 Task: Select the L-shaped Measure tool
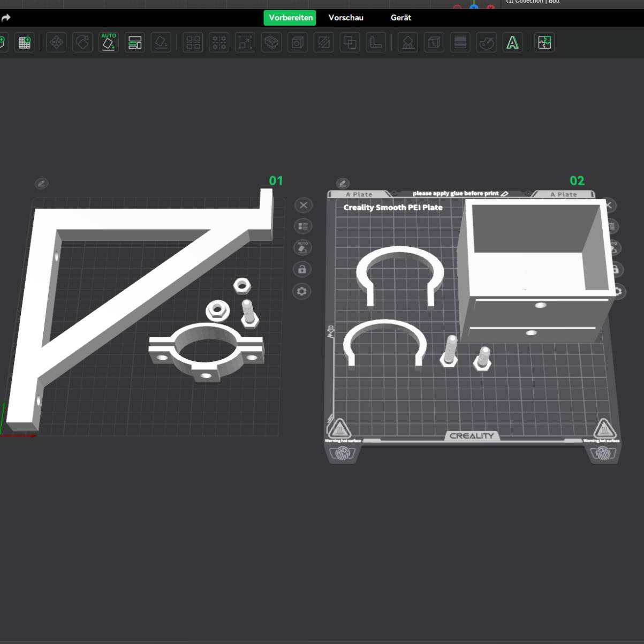tap(376, 42)
